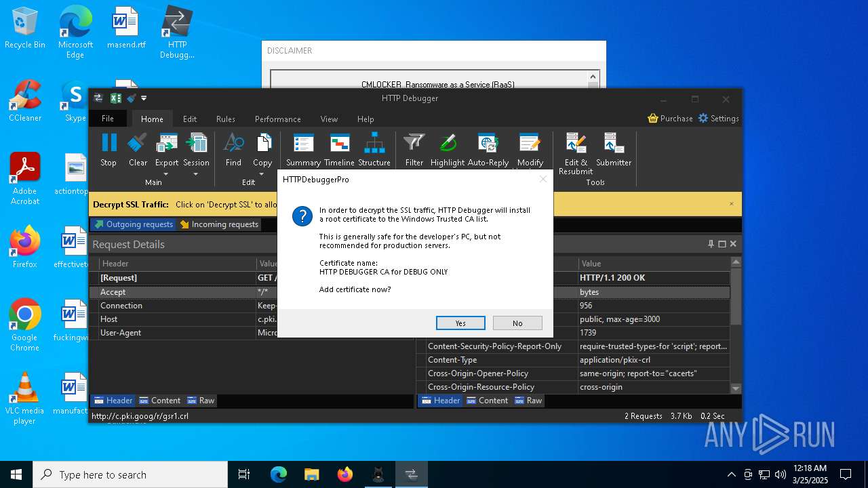Open Task View on taskbar

click(244, 474)
